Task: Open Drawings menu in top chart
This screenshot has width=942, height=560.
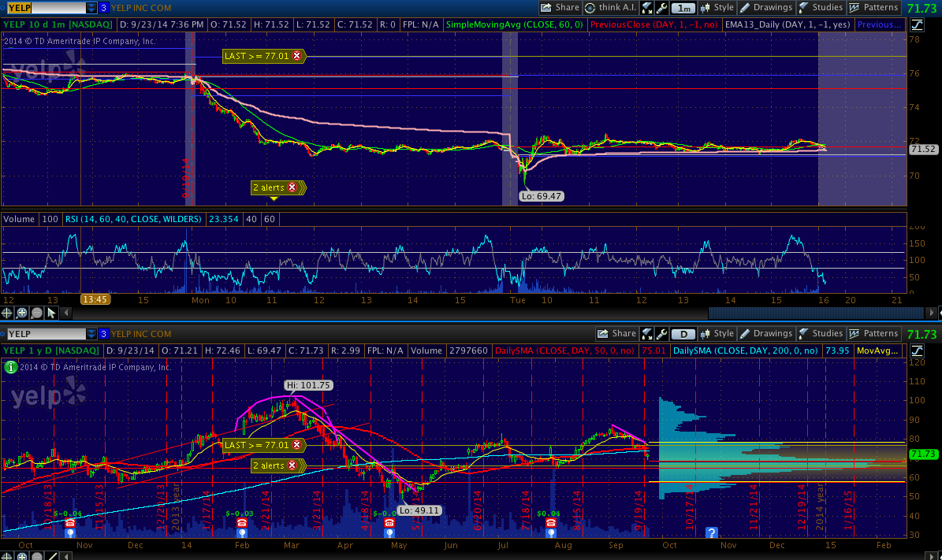Action: (766, 8)
